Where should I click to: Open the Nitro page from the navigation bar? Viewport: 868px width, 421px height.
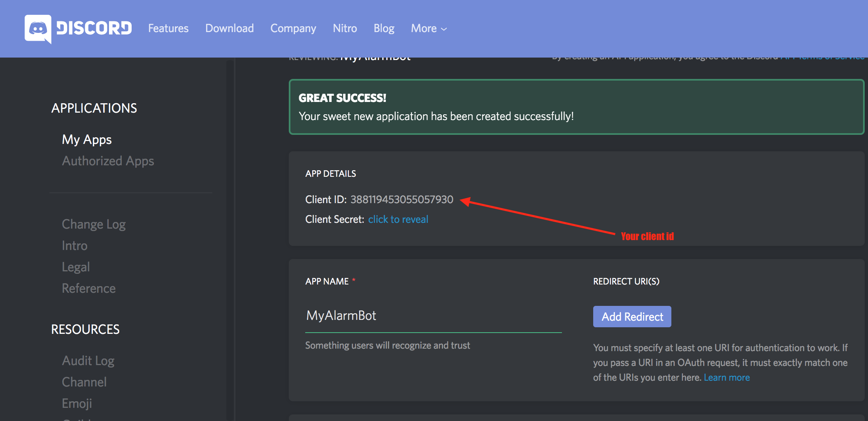tap(345, 28)
